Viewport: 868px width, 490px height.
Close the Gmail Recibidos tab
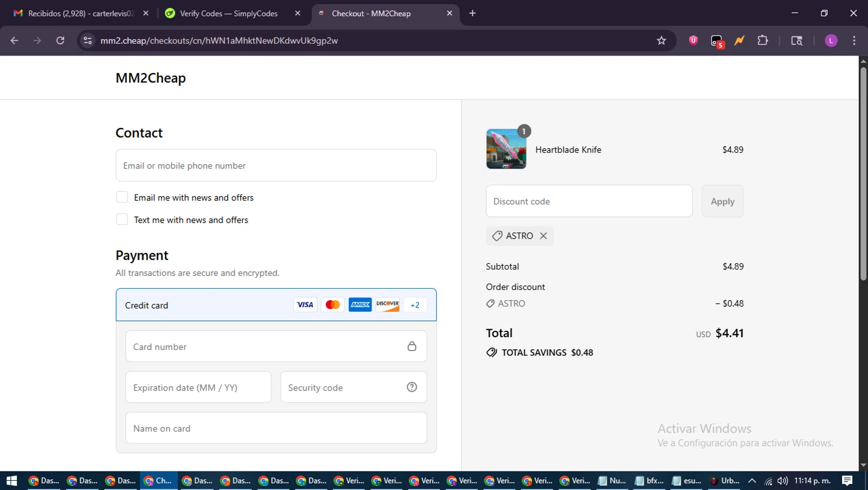coord(146,13)
